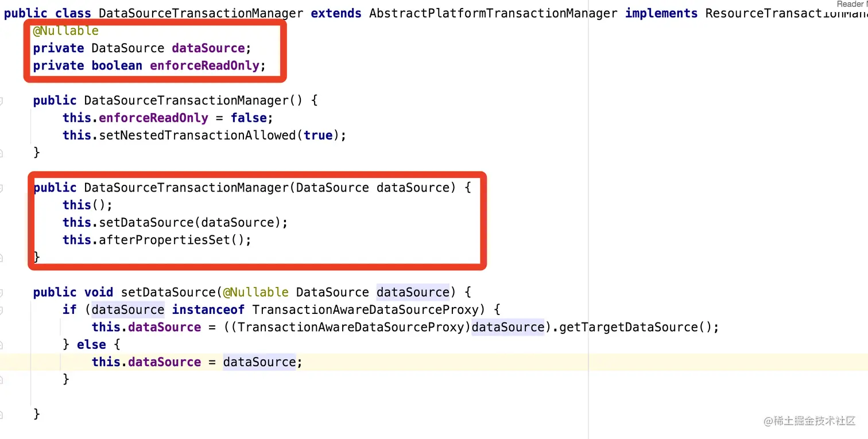Click the 'instanceof' keyword

pos(208,310)
